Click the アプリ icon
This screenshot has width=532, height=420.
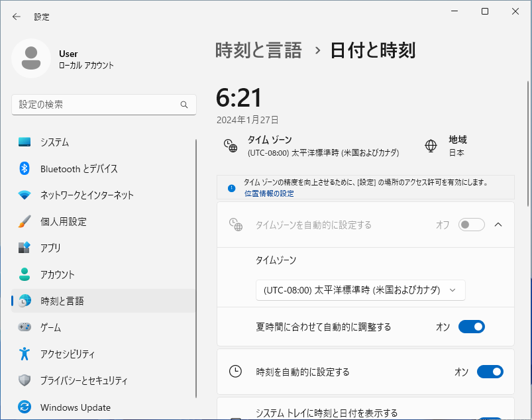coord(25,248)
